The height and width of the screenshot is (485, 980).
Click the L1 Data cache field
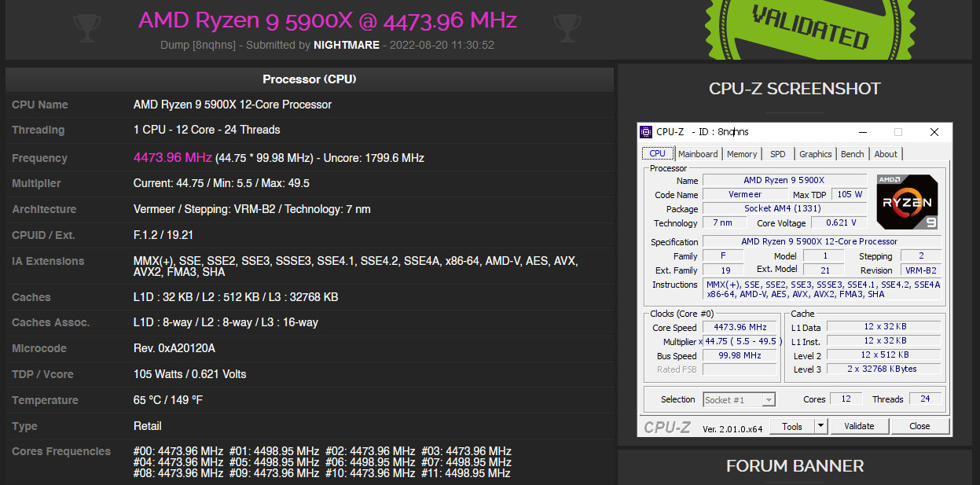tap(884, 327)
